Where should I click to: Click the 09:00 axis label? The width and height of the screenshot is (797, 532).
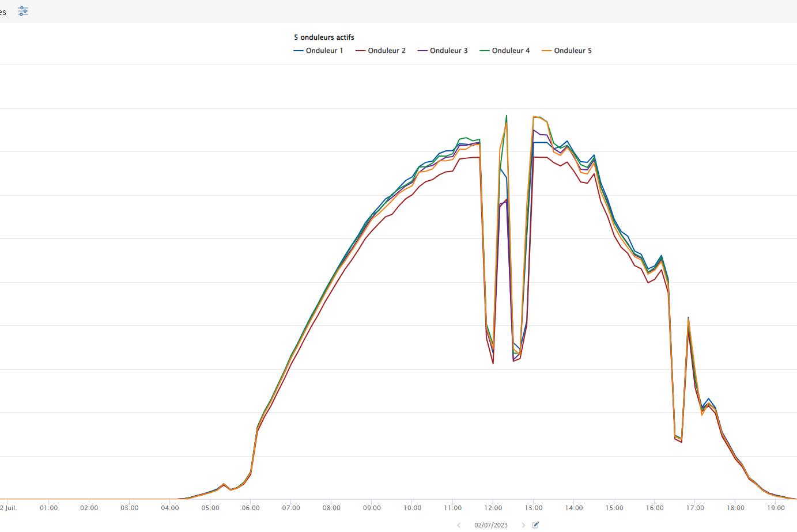coord(372,508)
